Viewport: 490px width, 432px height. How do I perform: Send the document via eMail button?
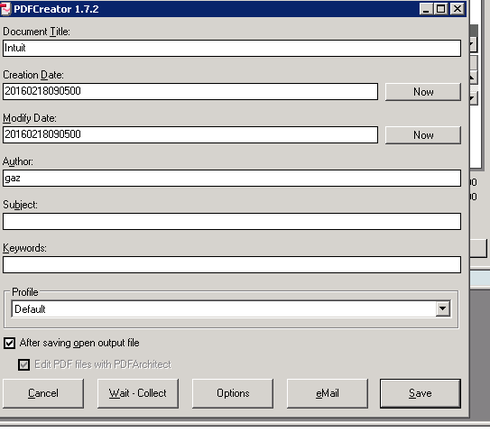[x=327, y=393]
